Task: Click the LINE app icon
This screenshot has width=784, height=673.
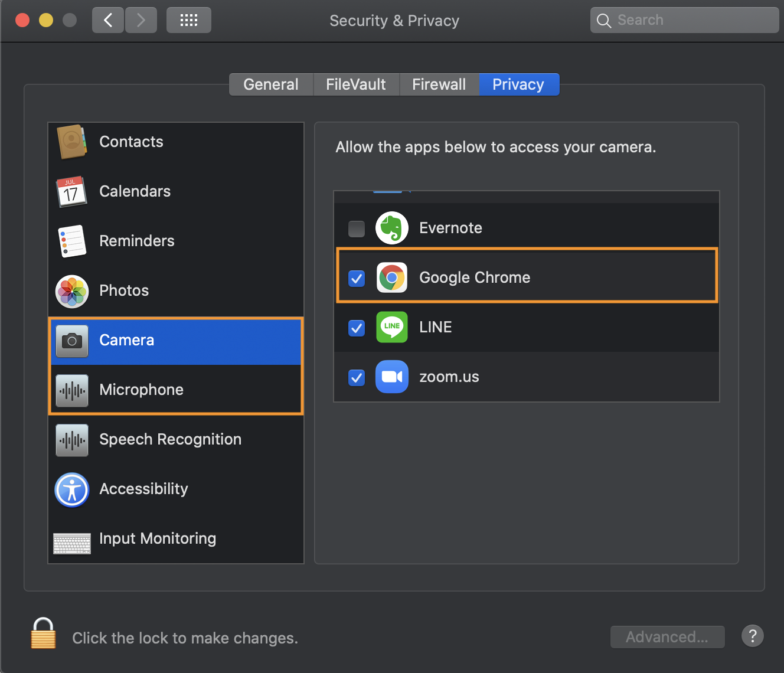Action: [392, 327]
